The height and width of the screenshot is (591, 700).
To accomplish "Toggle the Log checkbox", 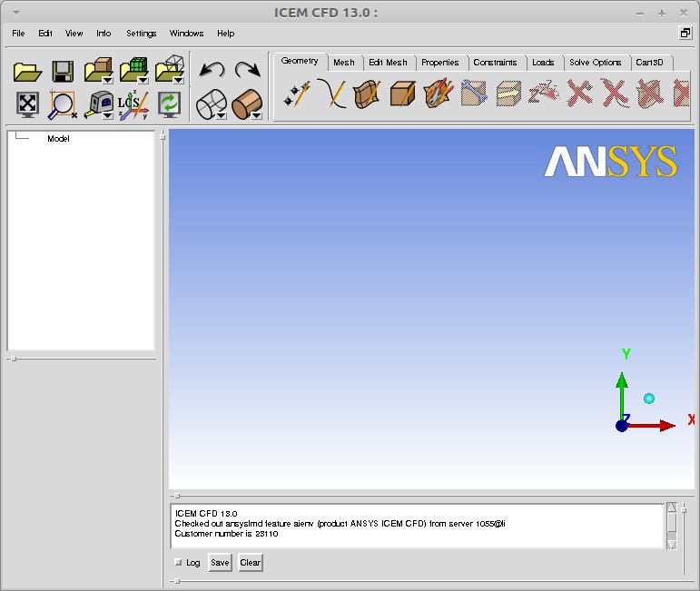I will point(178,562).
